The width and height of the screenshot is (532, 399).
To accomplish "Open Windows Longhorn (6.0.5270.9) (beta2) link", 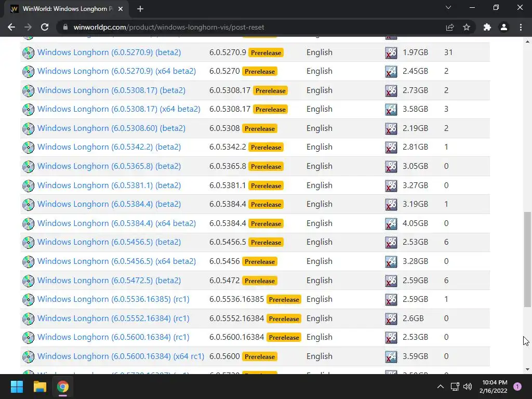I will pyautogui.click(x=109, y=52).
